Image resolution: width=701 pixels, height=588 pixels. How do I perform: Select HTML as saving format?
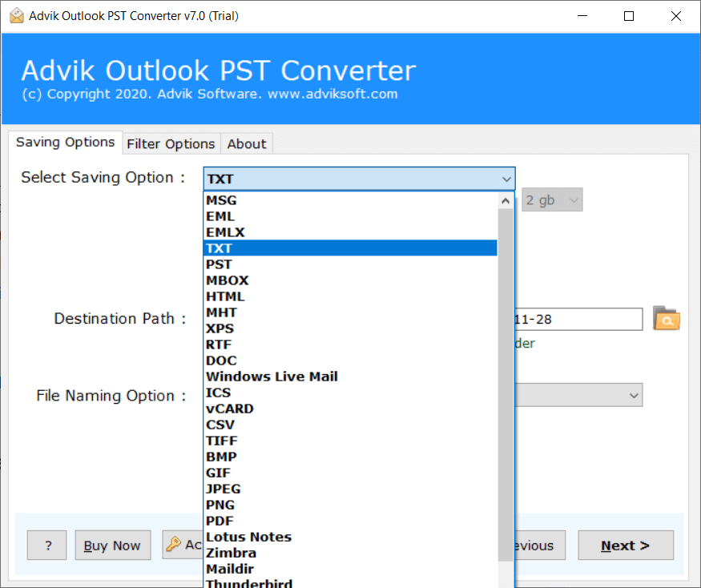[x=350, y=296]
